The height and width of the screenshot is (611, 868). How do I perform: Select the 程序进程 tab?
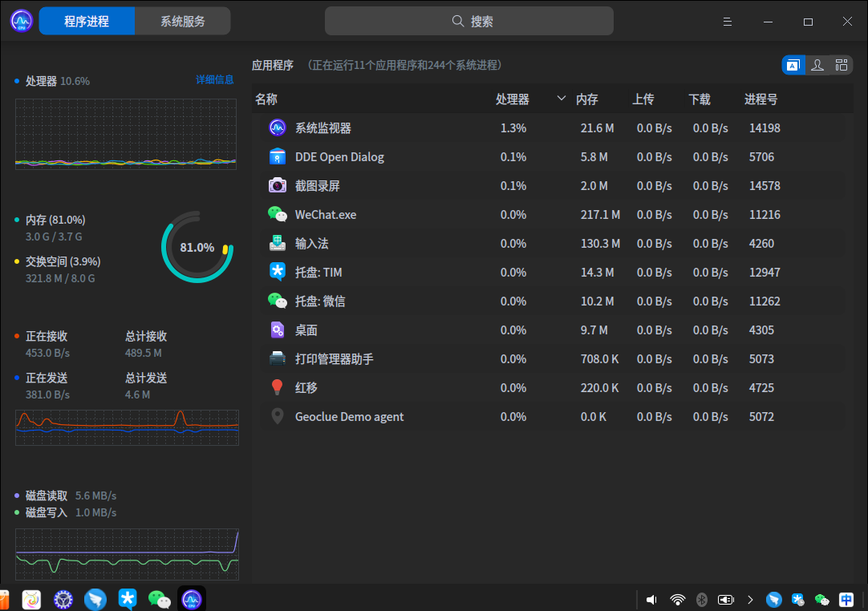pos(86,21)
